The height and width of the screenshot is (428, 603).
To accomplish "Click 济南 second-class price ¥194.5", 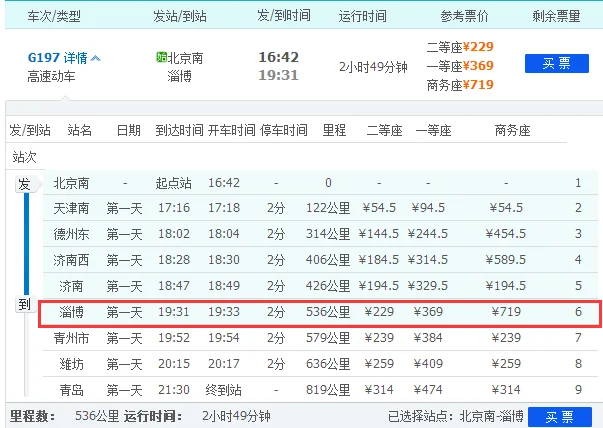I will (x=378, y=286).
